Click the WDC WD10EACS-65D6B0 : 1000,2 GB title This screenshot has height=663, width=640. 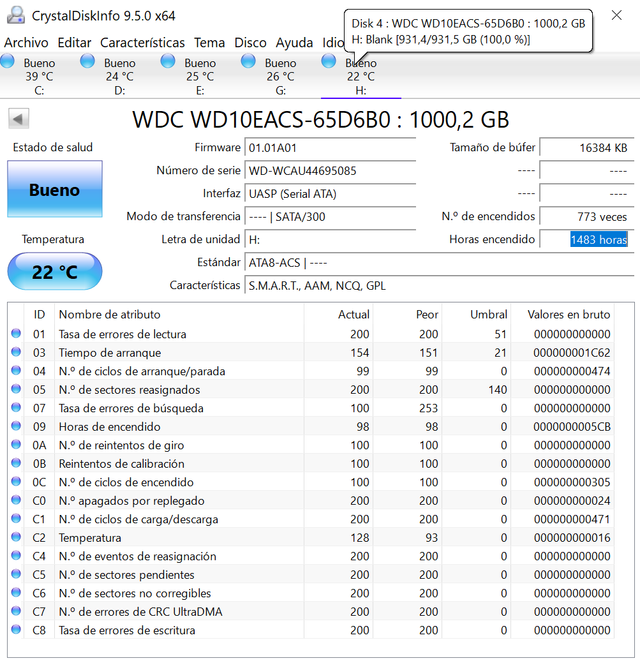320,119
